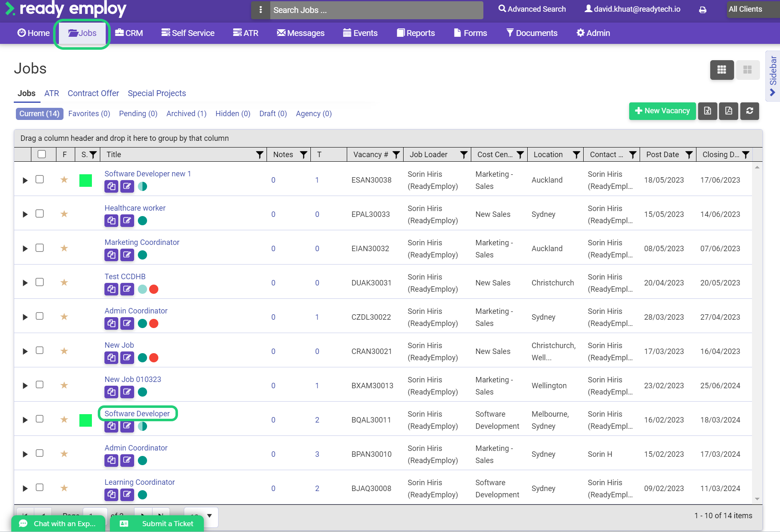The width and height of the screenshot is (780, 532).
Task: Check the New Job 010323 row checkbox
Action: pyautogui.click(x=40, y=384)
